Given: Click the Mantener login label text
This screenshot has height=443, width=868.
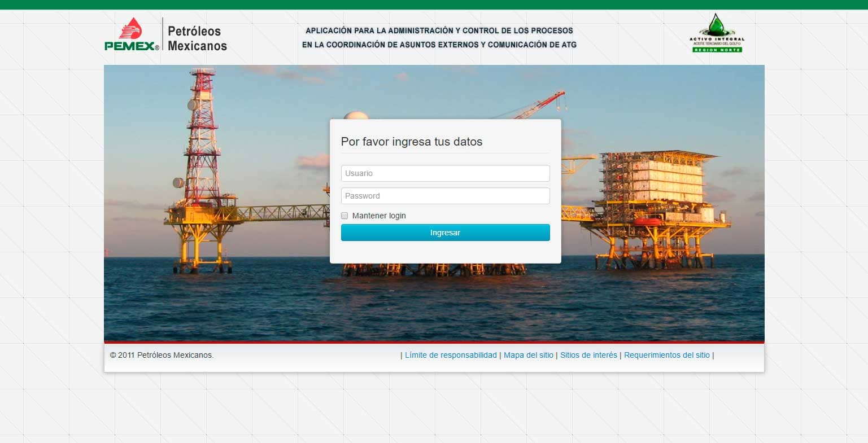Looking at the screenshot, I should 379,216.
